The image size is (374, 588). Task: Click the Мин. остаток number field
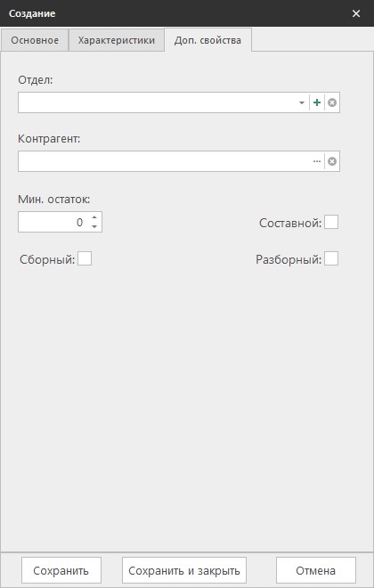point(54,222)
